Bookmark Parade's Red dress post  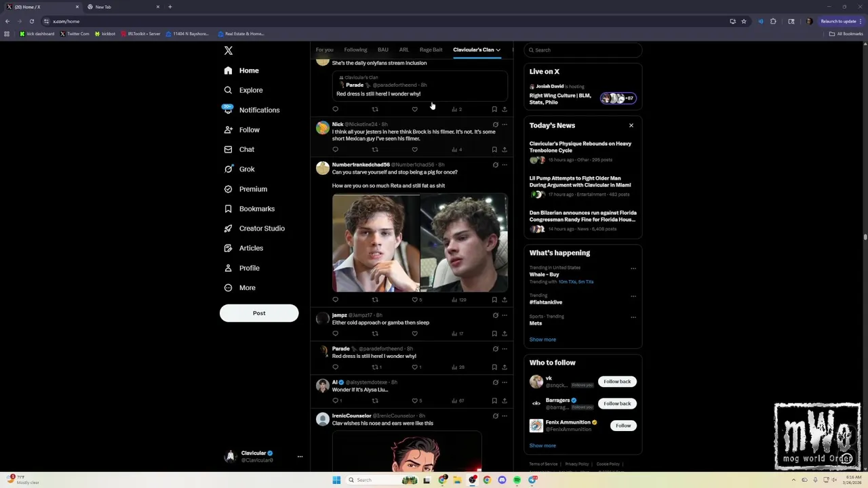point(494,367)
